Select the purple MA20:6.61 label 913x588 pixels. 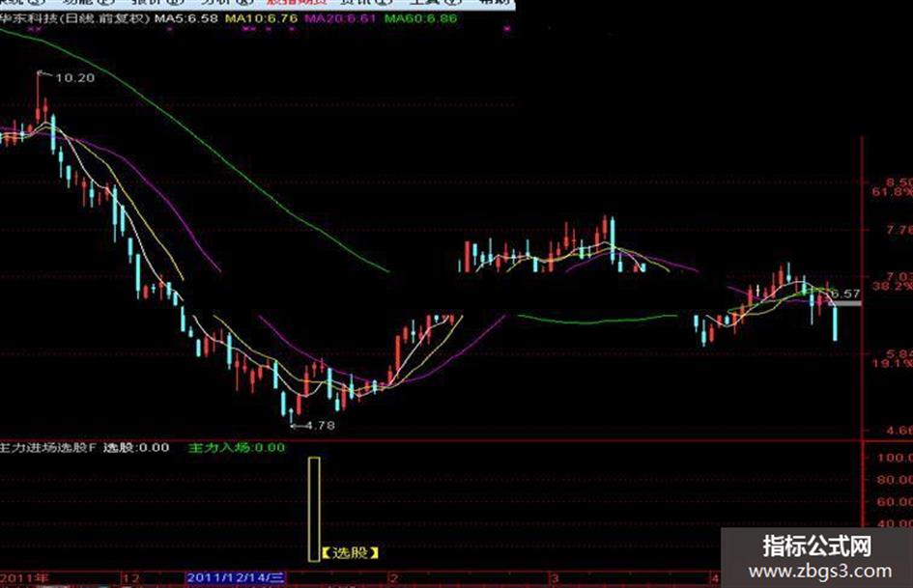341,18
